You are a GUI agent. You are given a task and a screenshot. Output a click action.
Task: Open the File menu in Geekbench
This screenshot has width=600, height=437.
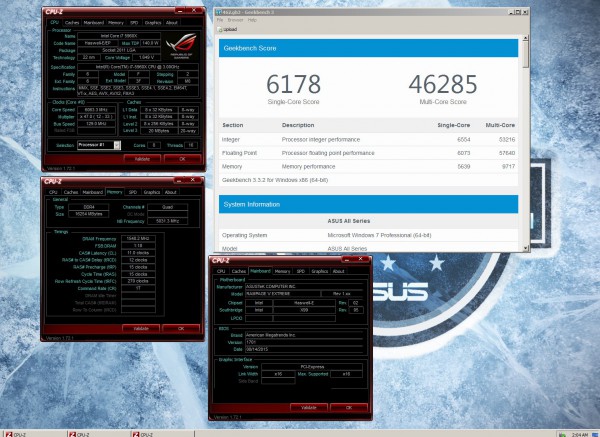[x=220, y=20]
